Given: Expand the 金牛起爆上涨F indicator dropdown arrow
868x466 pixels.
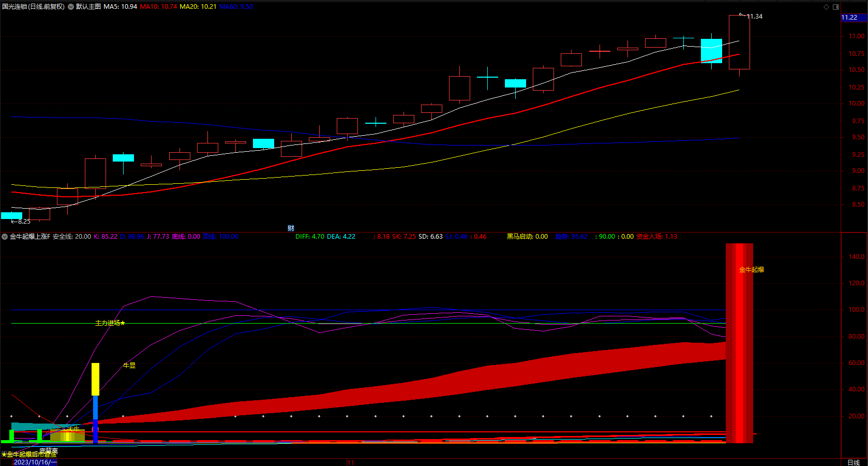Looking at the screenshot, I should point(5,237).
